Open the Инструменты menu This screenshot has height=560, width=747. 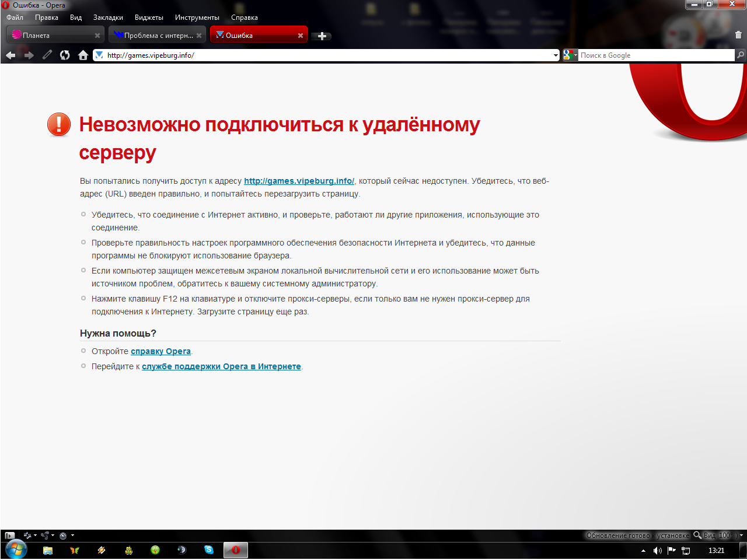tap(197, 17)
